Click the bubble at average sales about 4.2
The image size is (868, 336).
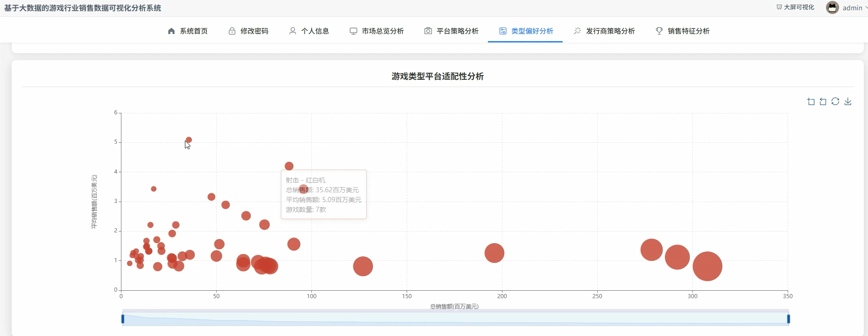(289, 166)
